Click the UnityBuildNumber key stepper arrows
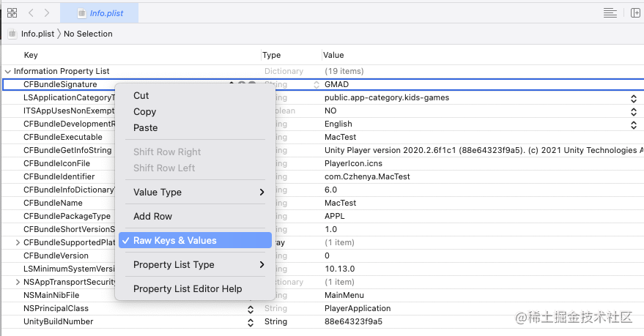 point(251,322)
